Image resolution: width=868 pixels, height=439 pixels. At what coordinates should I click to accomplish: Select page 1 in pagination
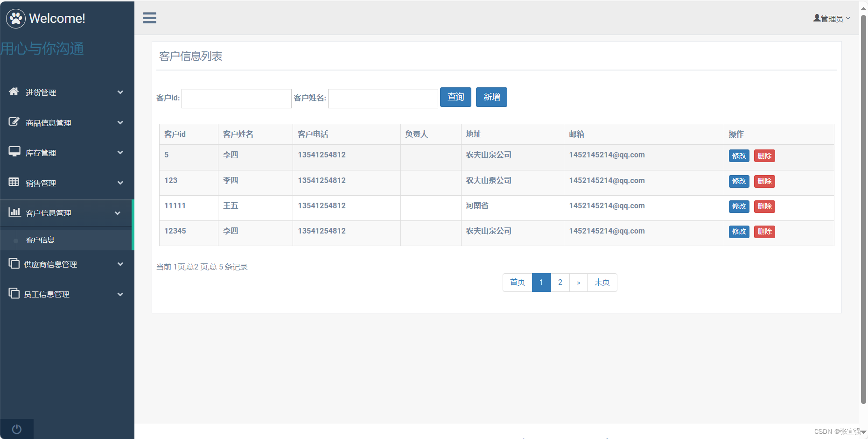(541, 283)
